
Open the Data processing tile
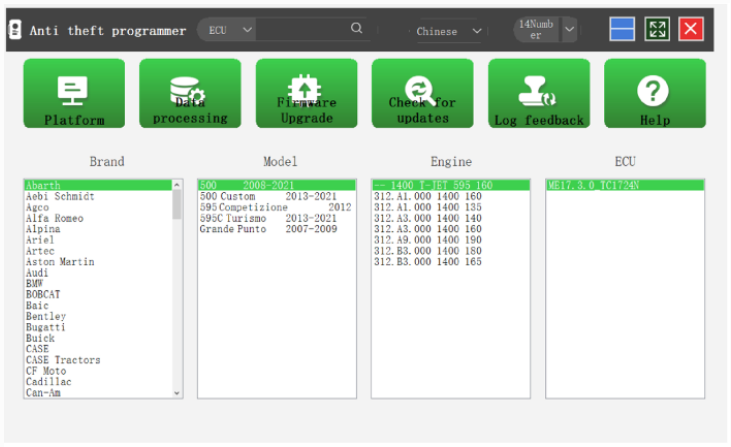pos(190,93)
